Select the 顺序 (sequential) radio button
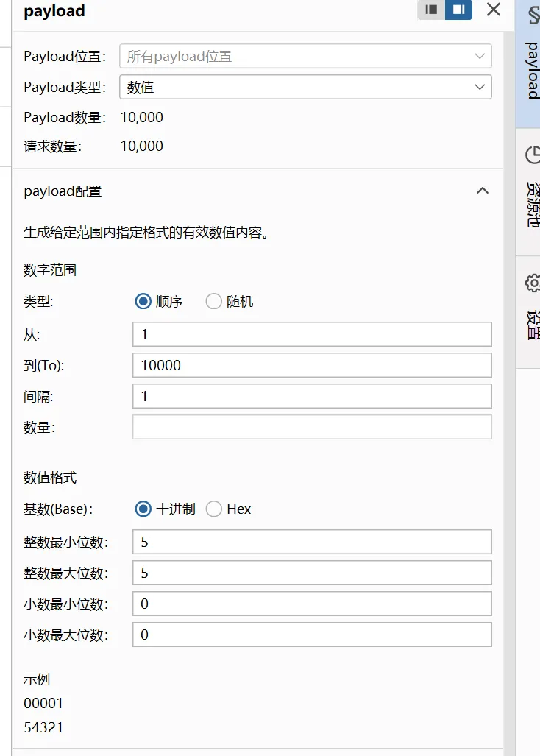The image size is (540, 756). point(143,301)
